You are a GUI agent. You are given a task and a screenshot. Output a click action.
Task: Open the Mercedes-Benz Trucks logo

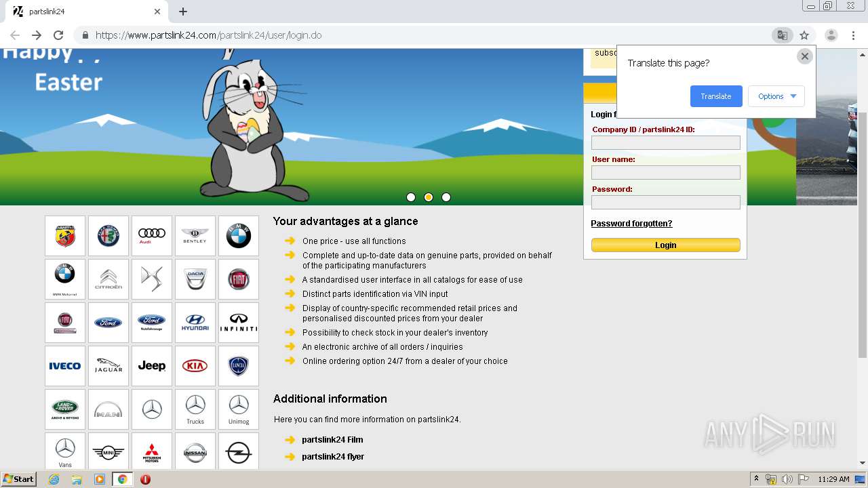[195, 409]
